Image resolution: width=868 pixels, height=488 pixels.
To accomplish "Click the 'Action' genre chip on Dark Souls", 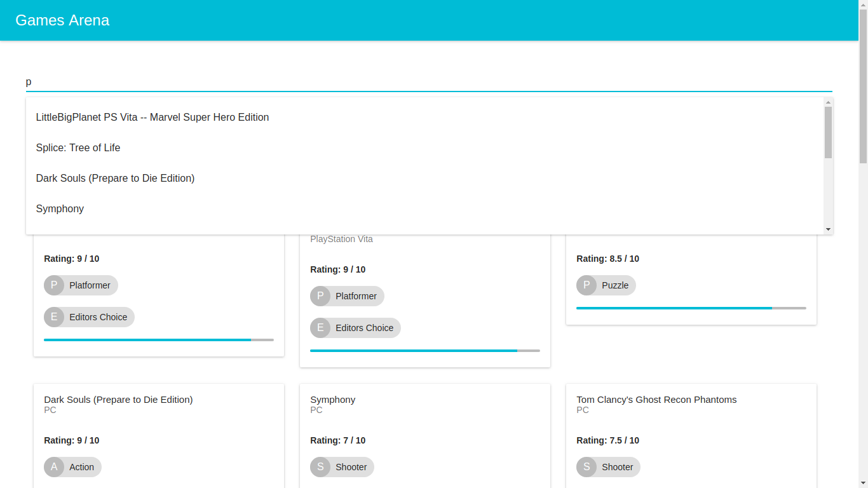I will [x=72, y=467].
